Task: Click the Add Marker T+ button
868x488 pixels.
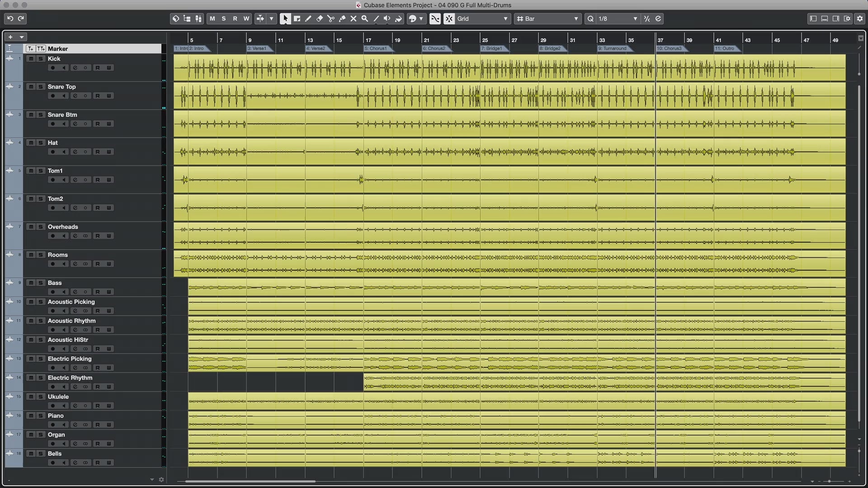Action: coord(30,49)
